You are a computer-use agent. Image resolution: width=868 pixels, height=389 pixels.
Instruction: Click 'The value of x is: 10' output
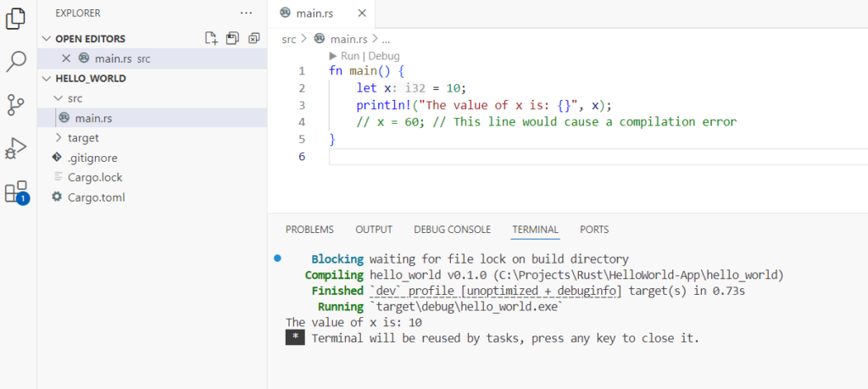354,322
